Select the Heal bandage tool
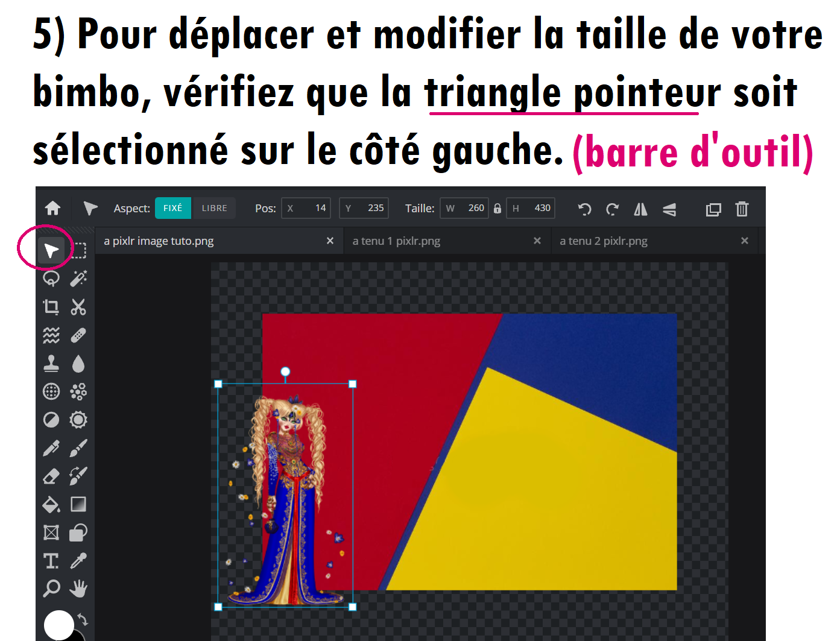 coord(78,335)
